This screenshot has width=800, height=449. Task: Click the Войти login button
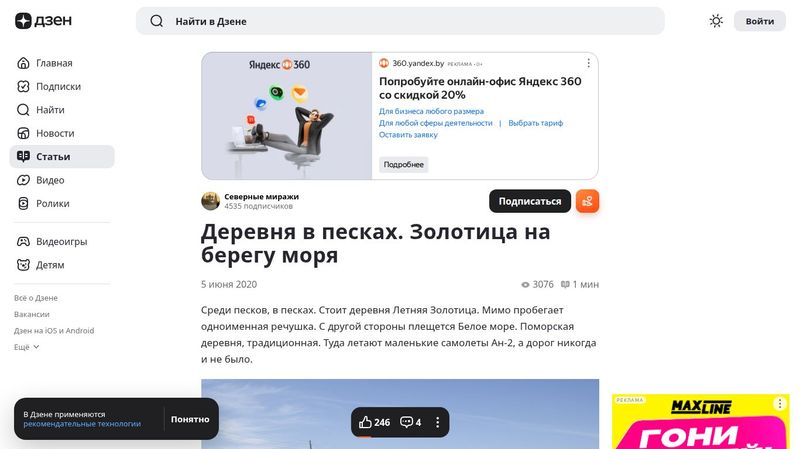pyautogui.click(x=759, y=21)
